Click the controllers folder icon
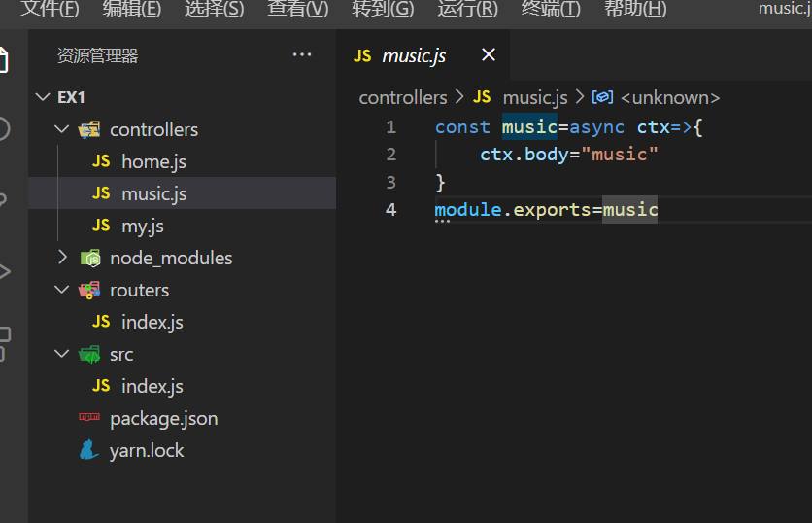This screenshot has width=812, height=523. 89,129
